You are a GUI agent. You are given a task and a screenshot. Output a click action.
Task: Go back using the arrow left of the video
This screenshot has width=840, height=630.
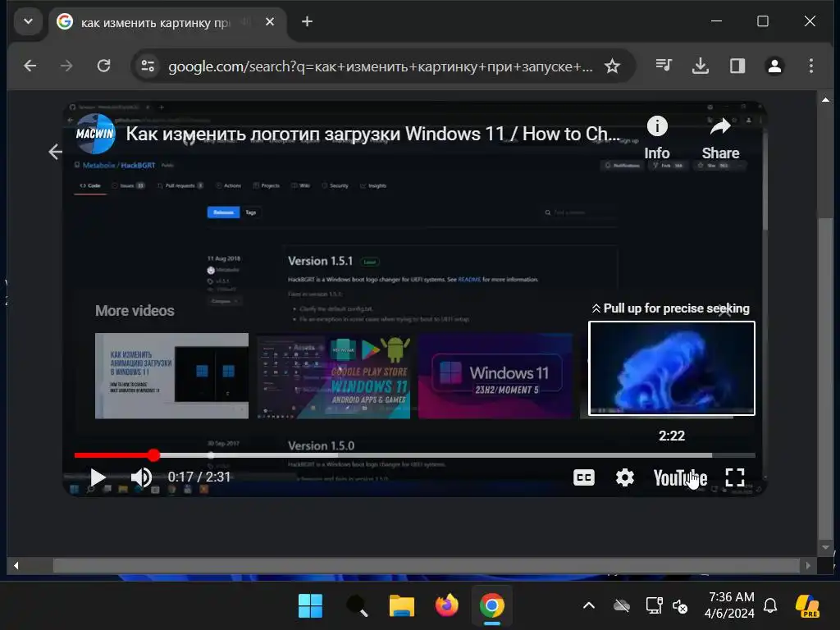[55, 152]
